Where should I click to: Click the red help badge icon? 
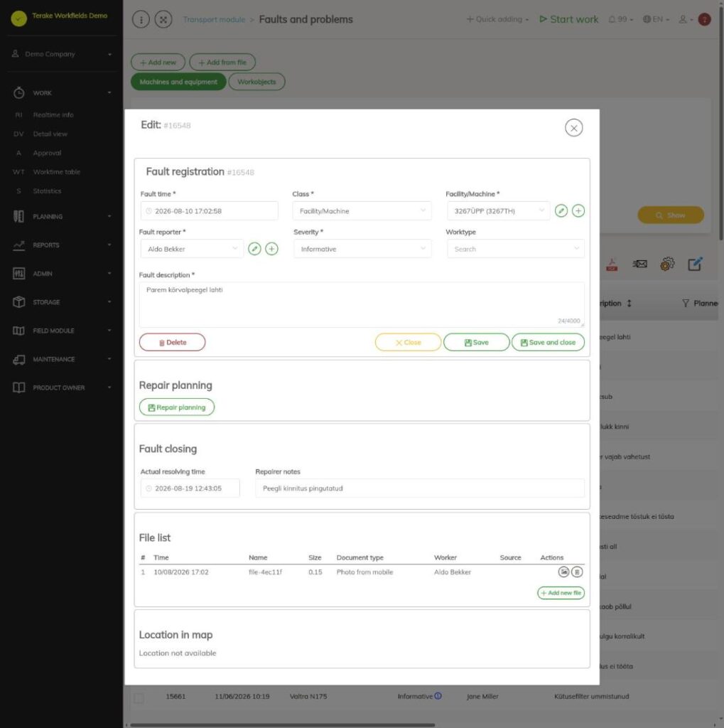[705, 19]
